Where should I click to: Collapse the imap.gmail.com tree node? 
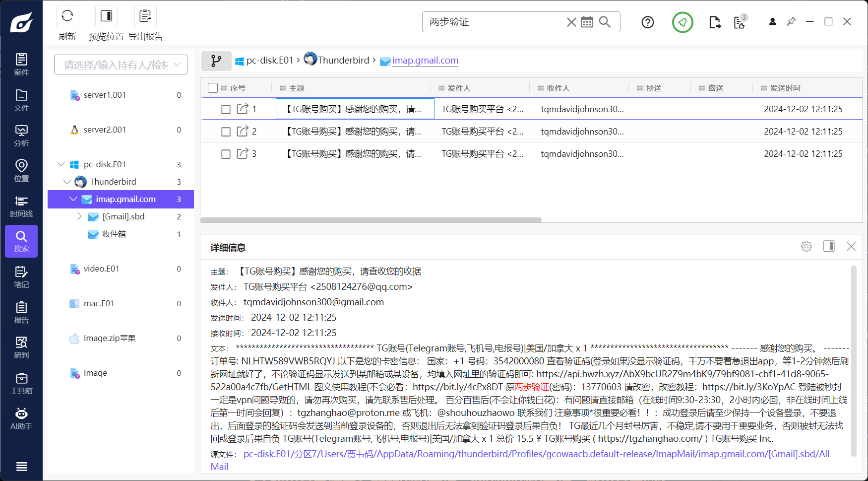point(73,199)
